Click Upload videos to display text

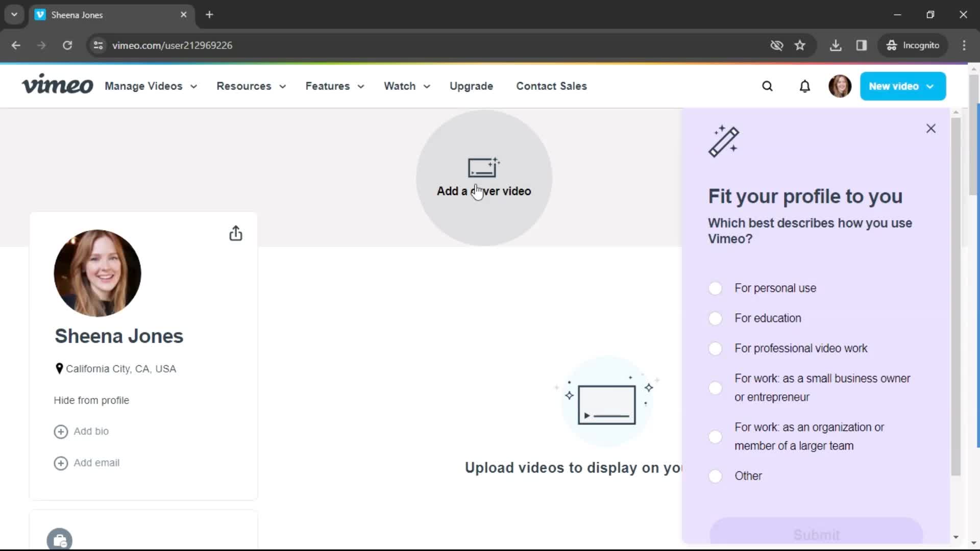(x=573, y=468)
